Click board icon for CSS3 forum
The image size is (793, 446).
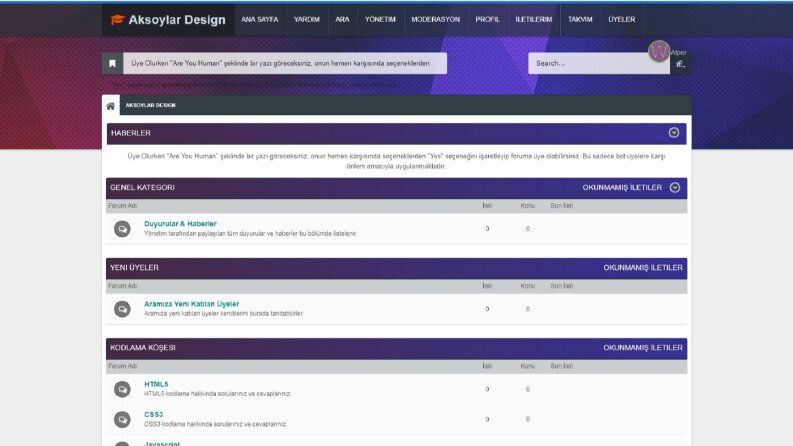click(x=122, y=419)
